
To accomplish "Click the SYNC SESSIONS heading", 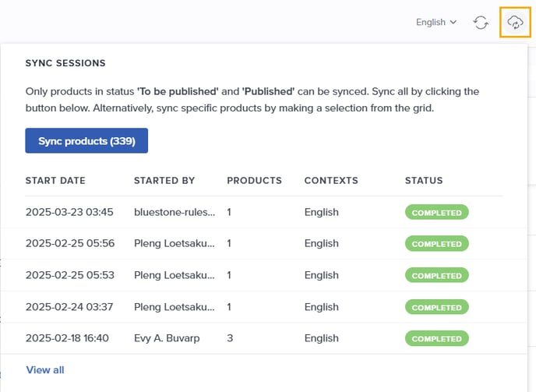I will pyautogui.click(x=65, y=63).
